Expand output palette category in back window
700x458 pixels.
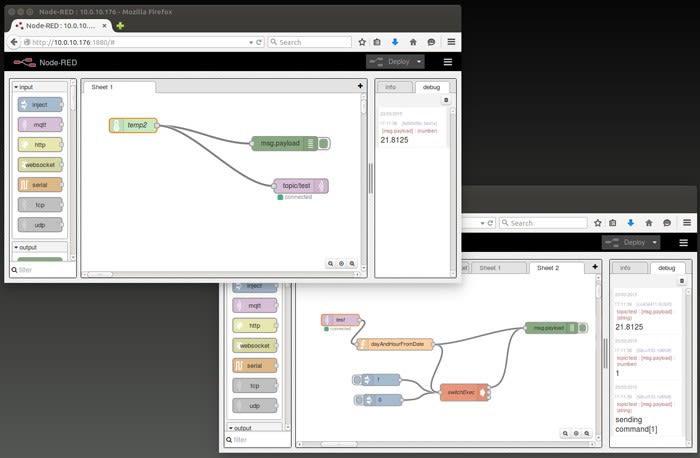point(255,428)
